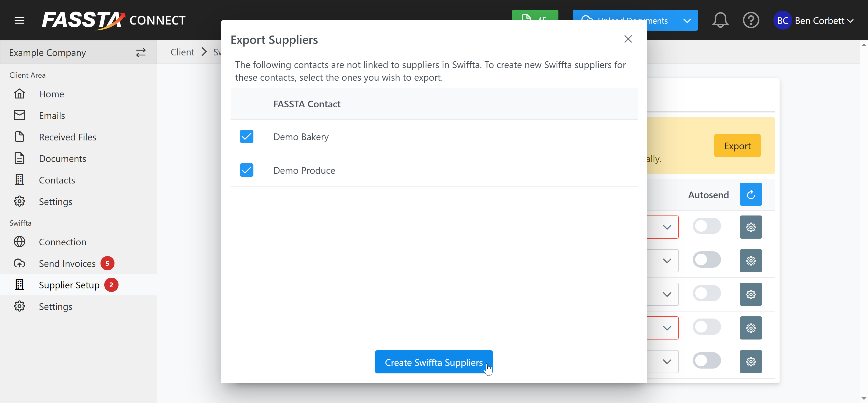Image resolution: width=868 pixels, height=403 pixels.
Task: Click the Client breadcrumb link
Action: click(182, 52)
